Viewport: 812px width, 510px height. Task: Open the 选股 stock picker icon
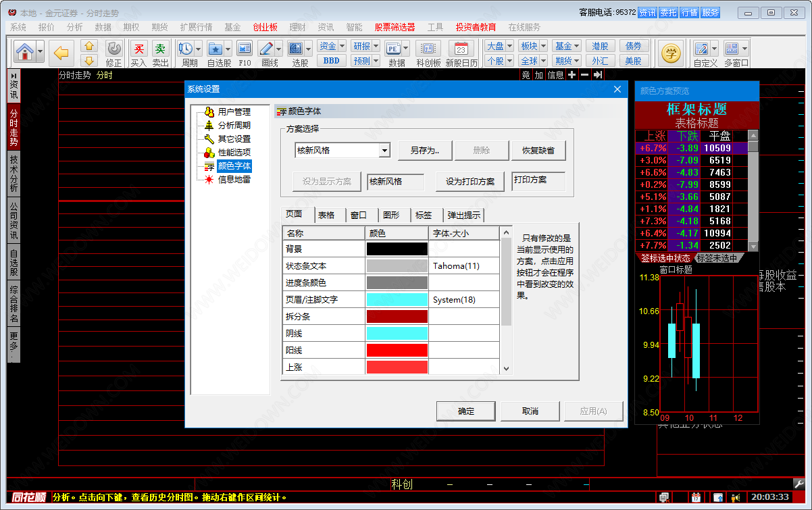coord(295,49)
